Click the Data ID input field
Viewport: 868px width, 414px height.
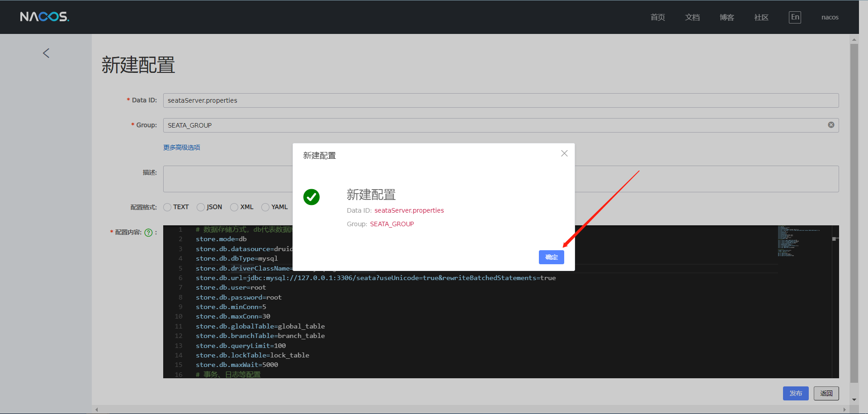tap(501, 100)
